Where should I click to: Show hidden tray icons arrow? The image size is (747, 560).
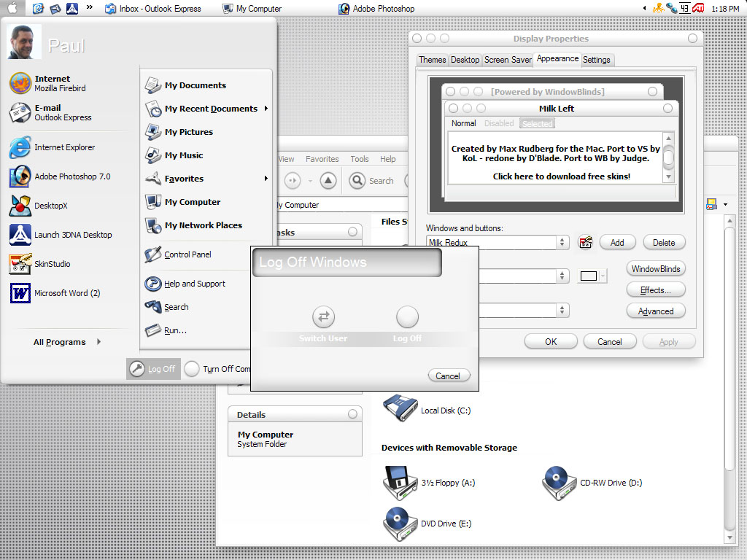click(x=644, y=8)
